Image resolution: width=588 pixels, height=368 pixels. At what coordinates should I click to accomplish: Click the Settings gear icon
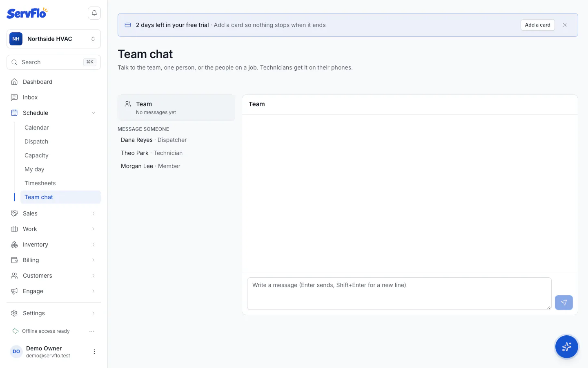[x=14, y=313]
